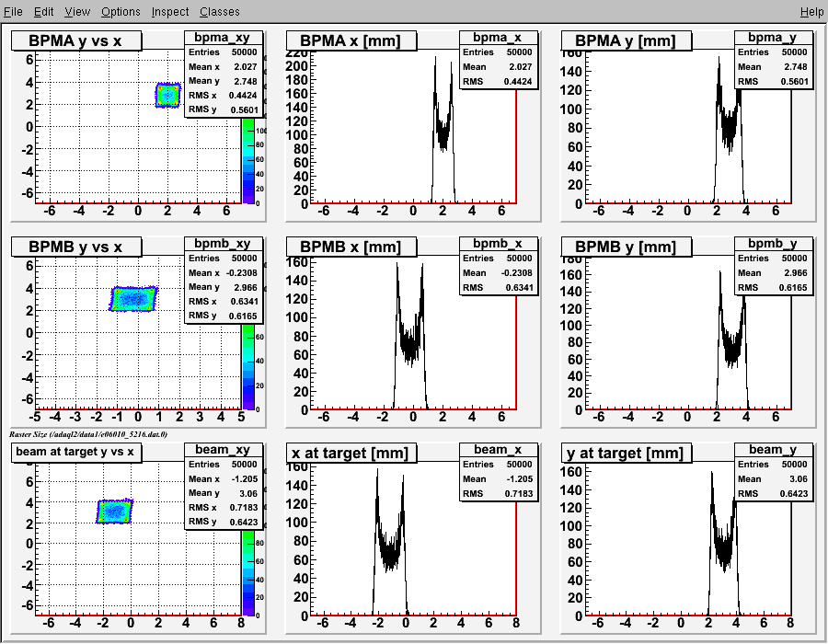Click 'Entries 50000' in beam_x stats

click(x=498, y=464)
